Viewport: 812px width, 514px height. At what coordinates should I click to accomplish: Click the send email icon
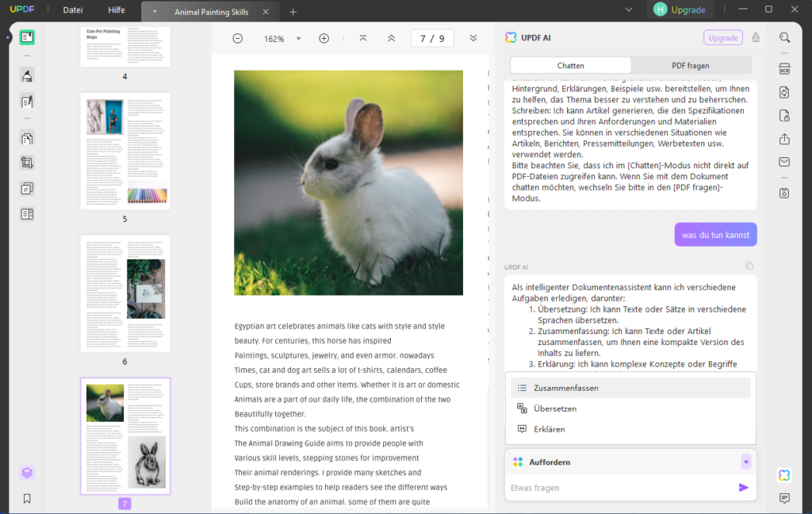tap(784, 162)
